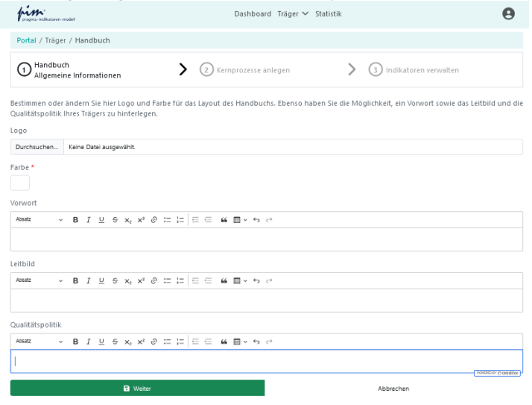Click Durchsuchen to choose a logo file
Viewport: 532px width, 405px height.
tap(37, 148)
